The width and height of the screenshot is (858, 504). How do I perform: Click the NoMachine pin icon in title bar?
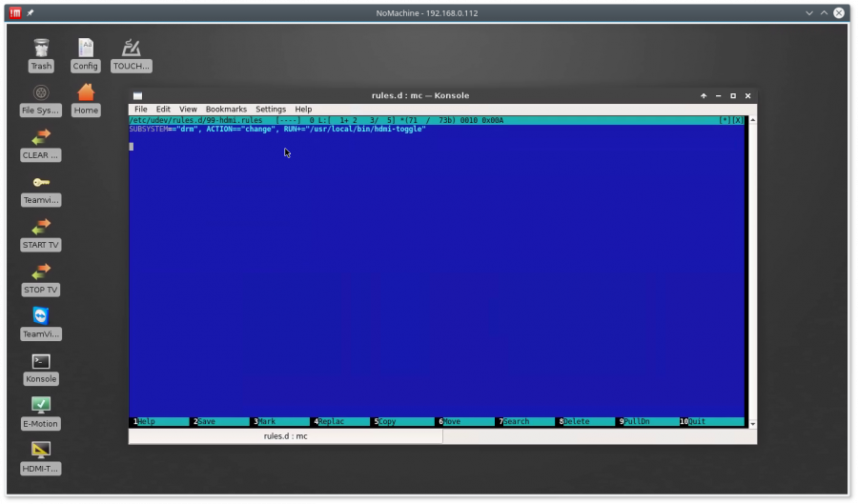31,12
